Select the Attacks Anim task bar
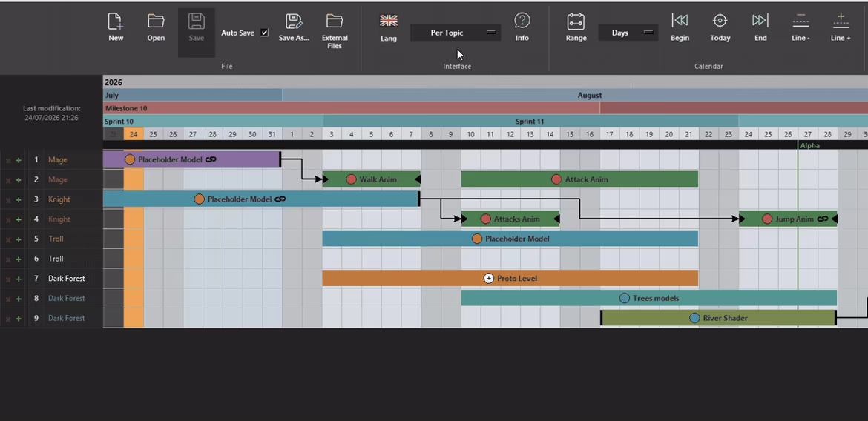This screenshot has height=421, width=868. [510, 219]
